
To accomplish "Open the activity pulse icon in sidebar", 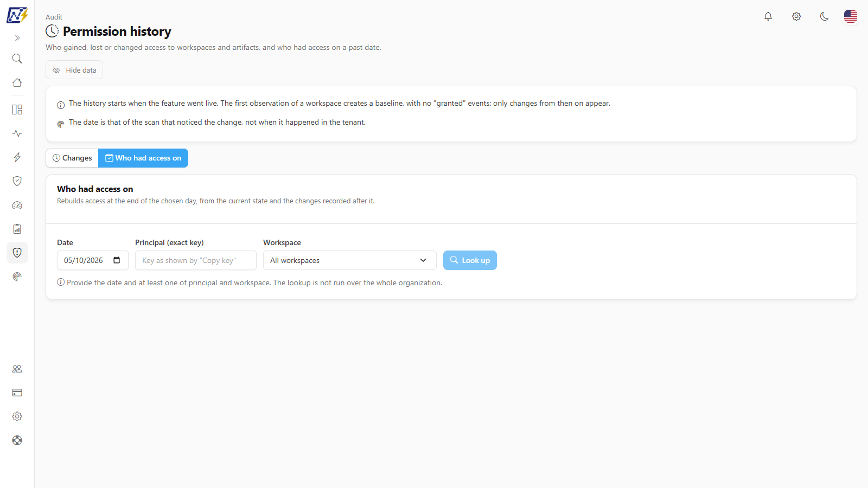I will [17, 133].
